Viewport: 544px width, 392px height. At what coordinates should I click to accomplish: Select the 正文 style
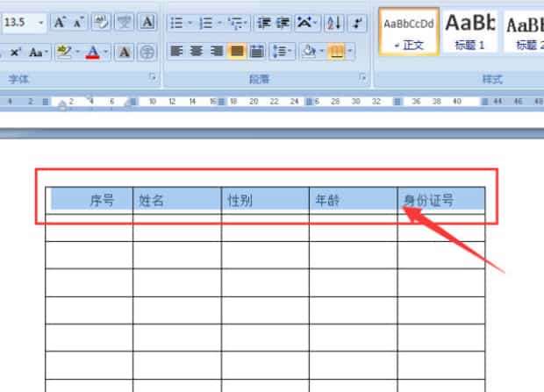[408, 31]
